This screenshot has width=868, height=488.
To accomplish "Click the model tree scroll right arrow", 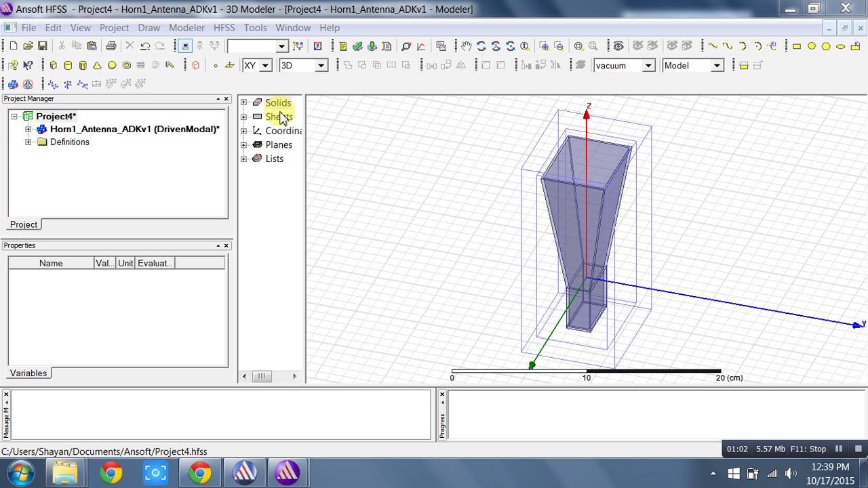I will (294, 376).
